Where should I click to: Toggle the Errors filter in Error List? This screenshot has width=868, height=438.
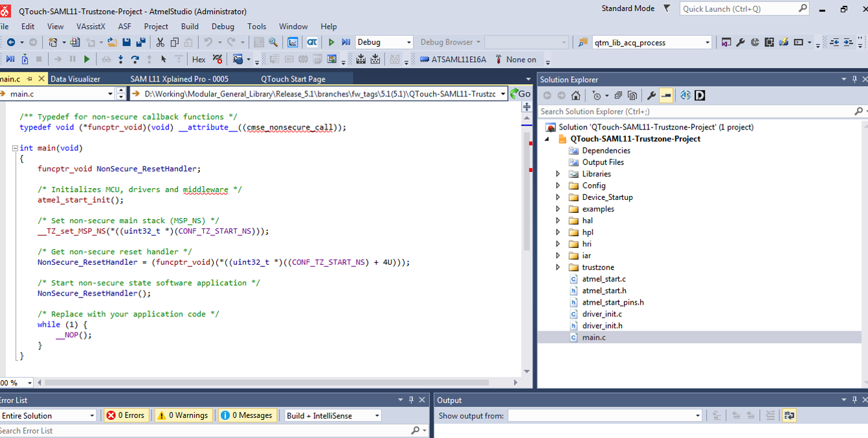coord(126,415)
